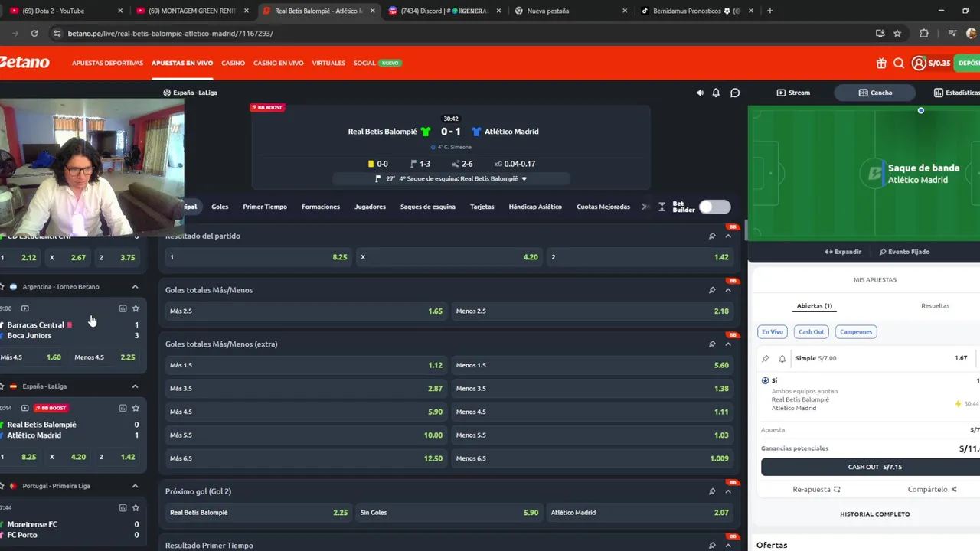Image resolution: width=980 pixels, height=551 pixels.
Task: Enable alerts bell on Simple bet
Action: point(782,358)
